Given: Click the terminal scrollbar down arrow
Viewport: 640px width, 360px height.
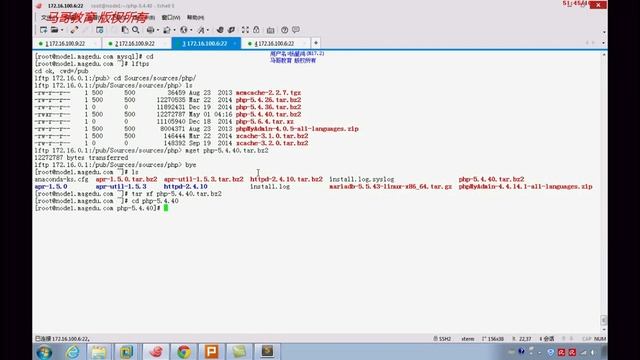Looking at the screenshot, I should pos(604,329).
